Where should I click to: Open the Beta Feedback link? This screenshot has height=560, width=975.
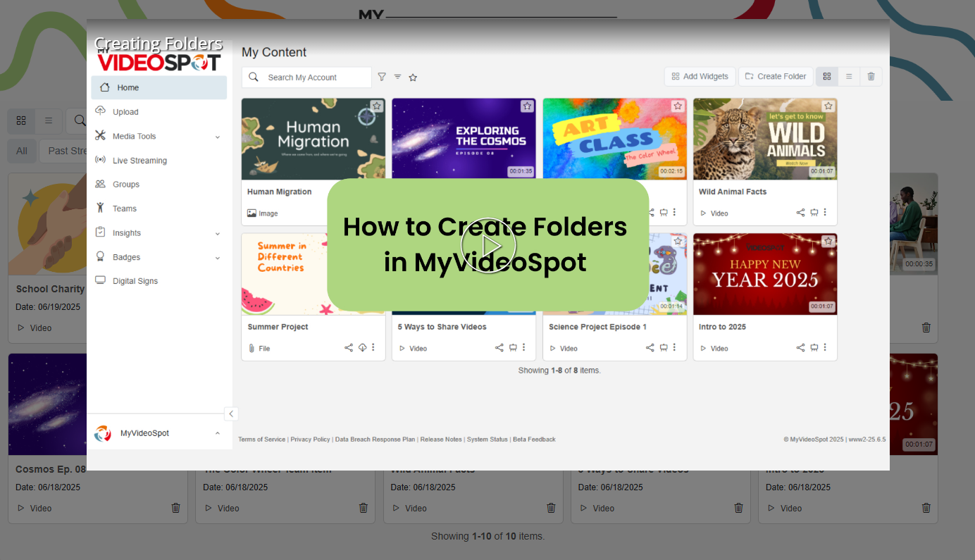(x=534, y=440)
